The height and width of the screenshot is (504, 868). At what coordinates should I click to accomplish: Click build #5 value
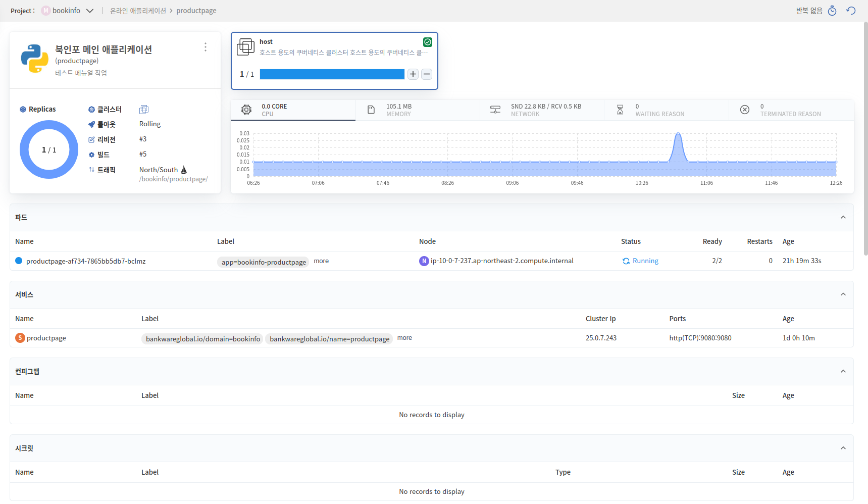tap(143, 154)
